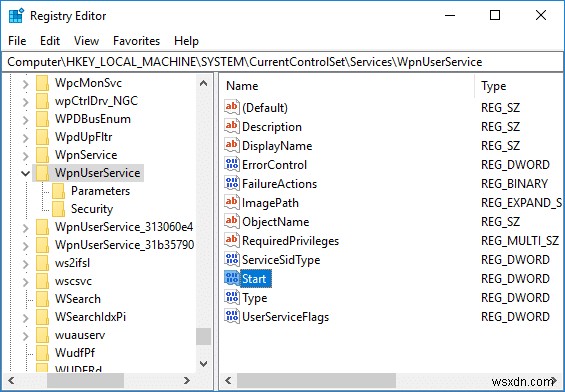The height and width of the screenshot is (392, 565).
Task: Expand the wuauserv key
Action: pyautogui.click(x=26, y=336)
